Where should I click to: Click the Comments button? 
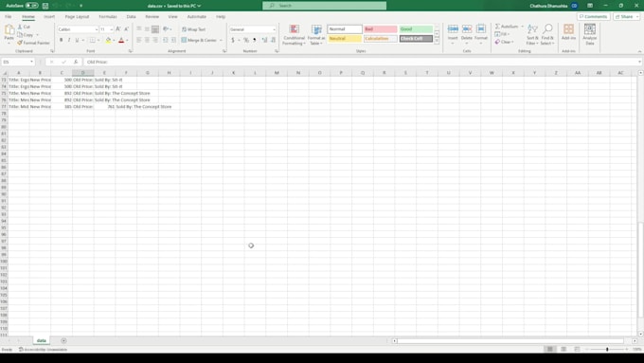[x=593, y=16]
